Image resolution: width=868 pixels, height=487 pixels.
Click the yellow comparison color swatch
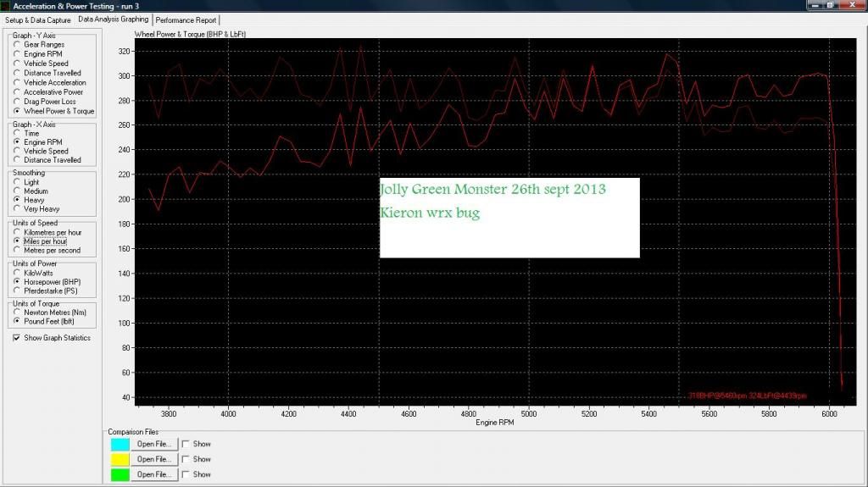point(120,459)
